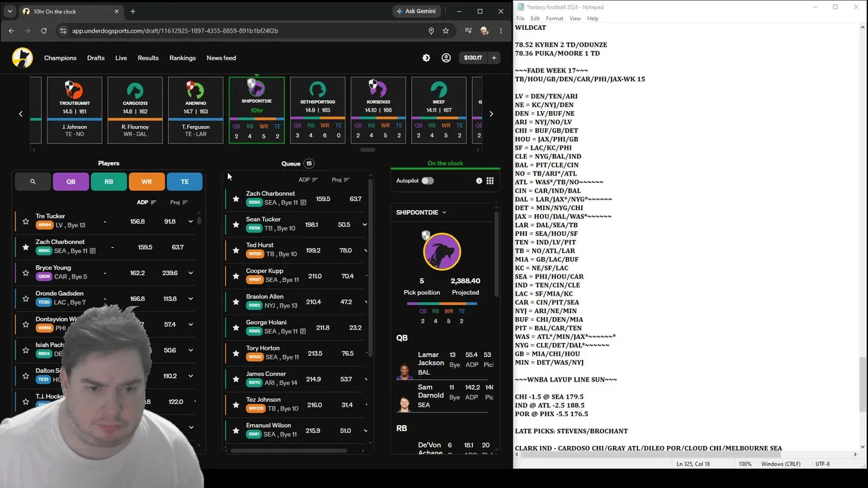This screenshot has width=868, height=488.
Task: Open the Chrome profile avatar
Action: tap(484, 30)
